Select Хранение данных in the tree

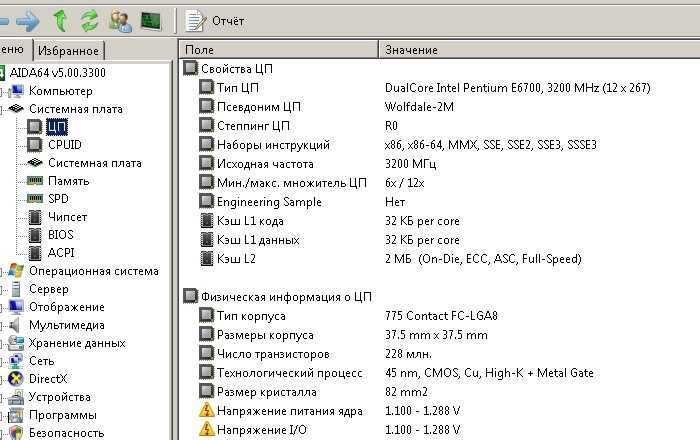point(77,343)
